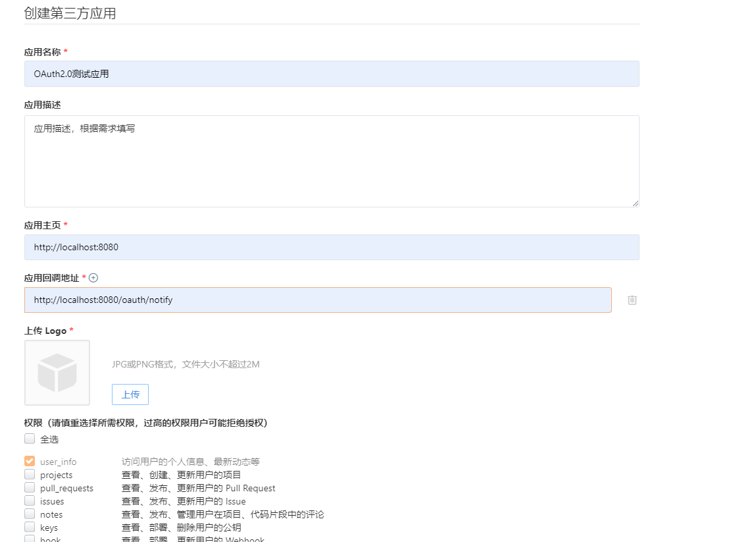This screenshot has height=542, width=756.
Task: Check the 全选 select-all checkbox
Action: [30, 439]
